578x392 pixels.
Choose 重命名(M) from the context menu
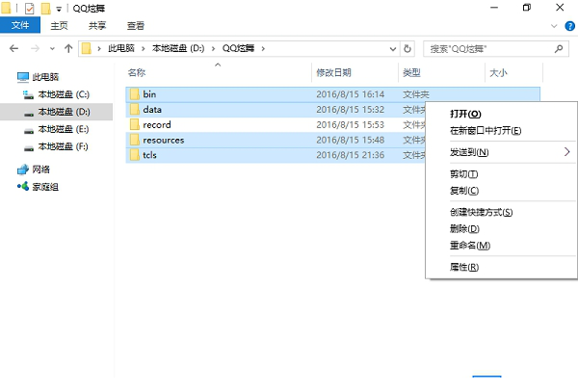pos(470,245)
